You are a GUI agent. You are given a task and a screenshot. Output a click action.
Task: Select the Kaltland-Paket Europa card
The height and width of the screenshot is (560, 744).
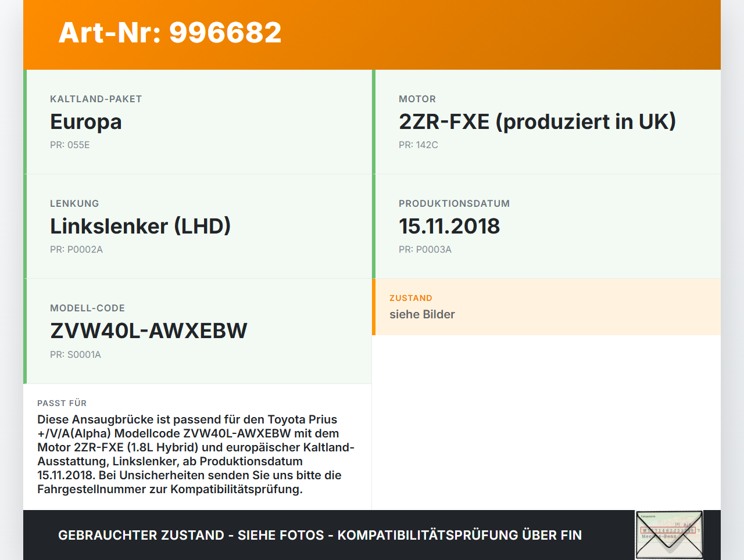click(198, 122)
